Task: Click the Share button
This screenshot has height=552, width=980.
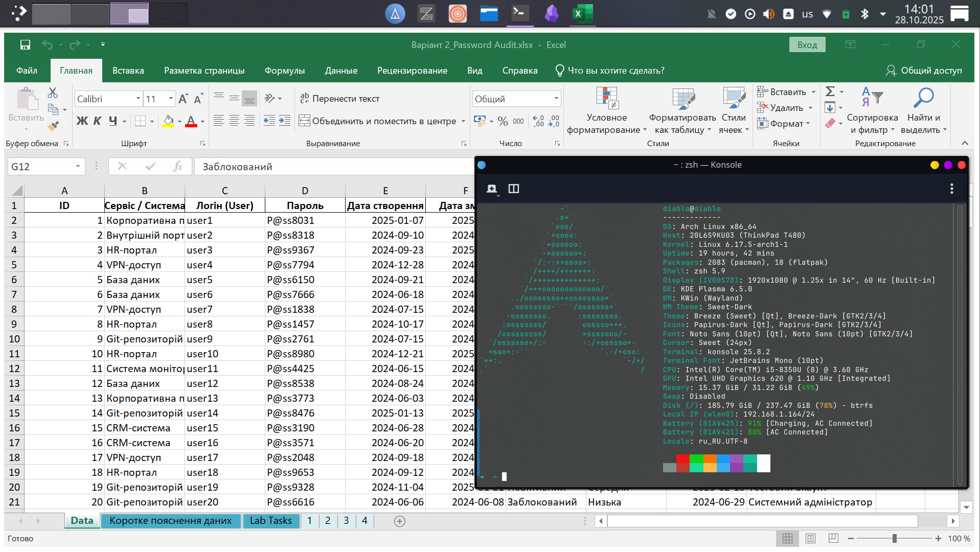Action: click(923, 71)
